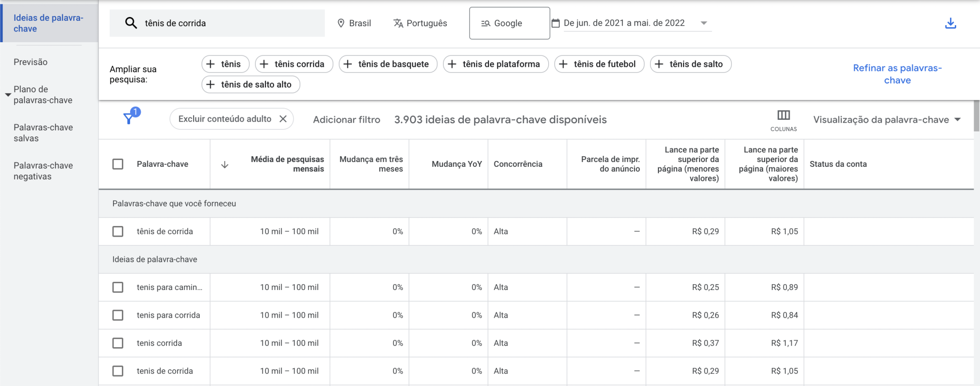Click Palavra-chave column header
Viewport: 980px width, 386px height.
pos(163,164)
